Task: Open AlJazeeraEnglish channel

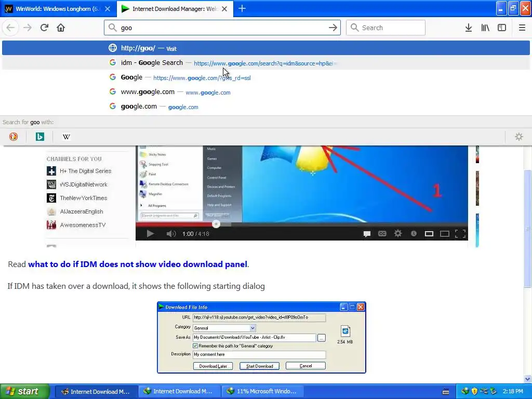Action: 75,211
